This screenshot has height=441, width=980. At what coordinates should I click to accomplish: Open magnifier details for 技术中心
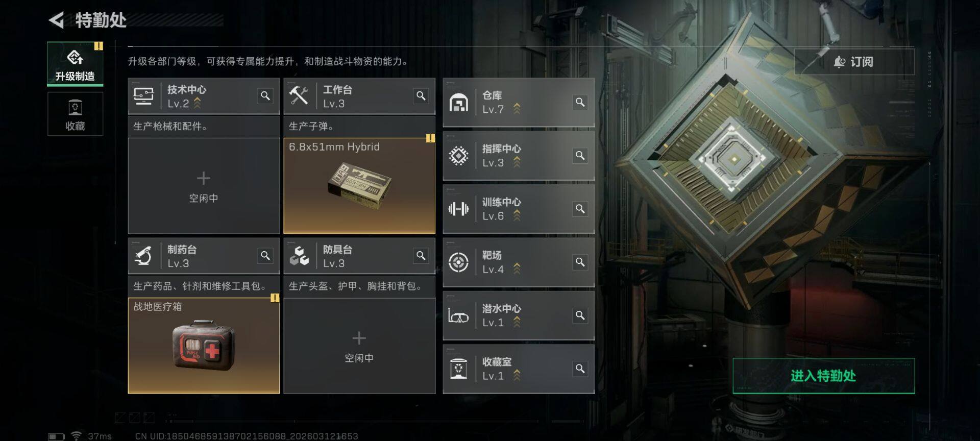pos(265,95)
